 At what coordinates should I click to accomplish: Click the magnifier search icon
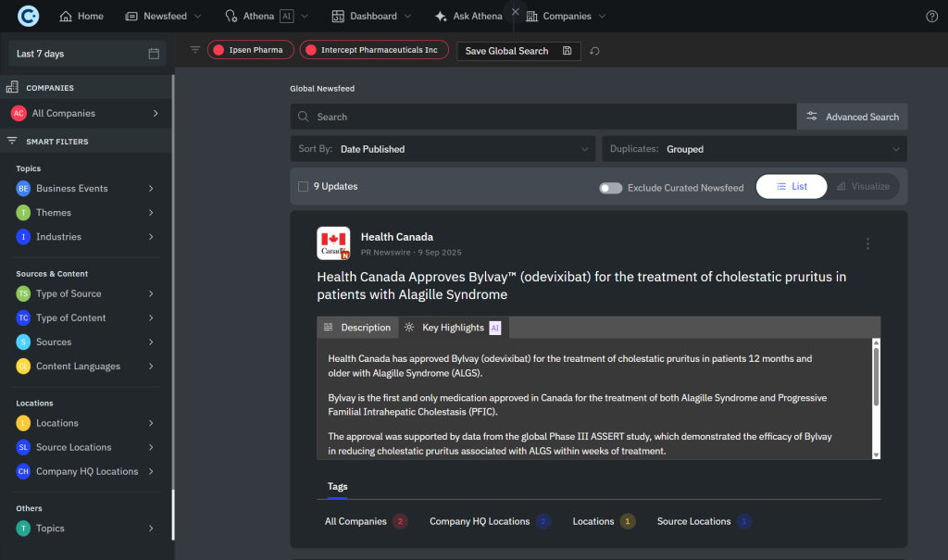(x=304, y=117)
